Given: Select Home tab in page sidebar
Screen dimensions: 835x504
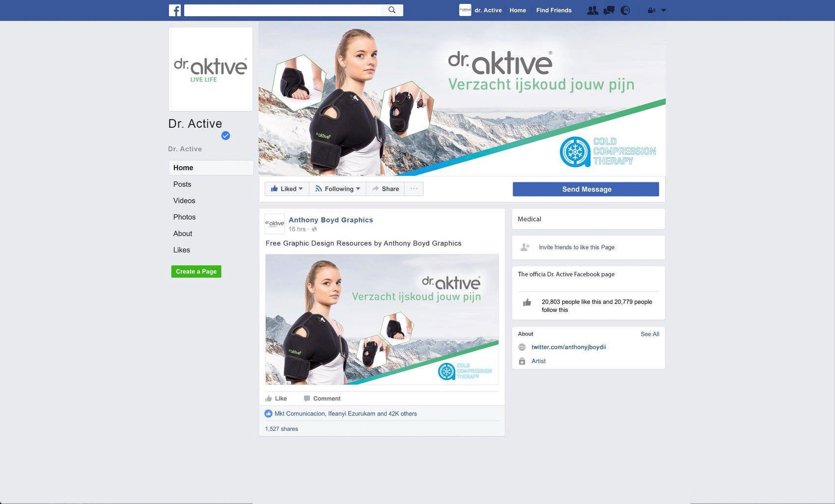Looking at the screenshot, I should point(211,168).
